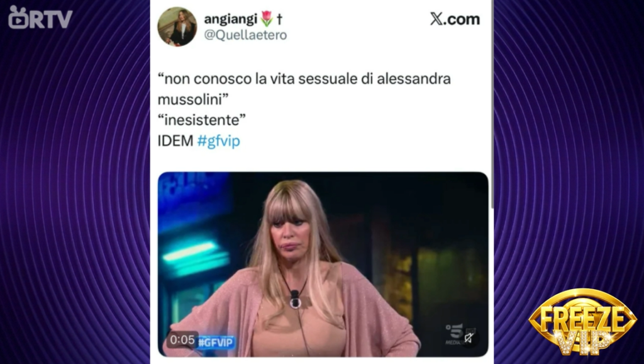
Task: Follow the blue #gfvip hashtag link
Action: [x=218, y=140]
